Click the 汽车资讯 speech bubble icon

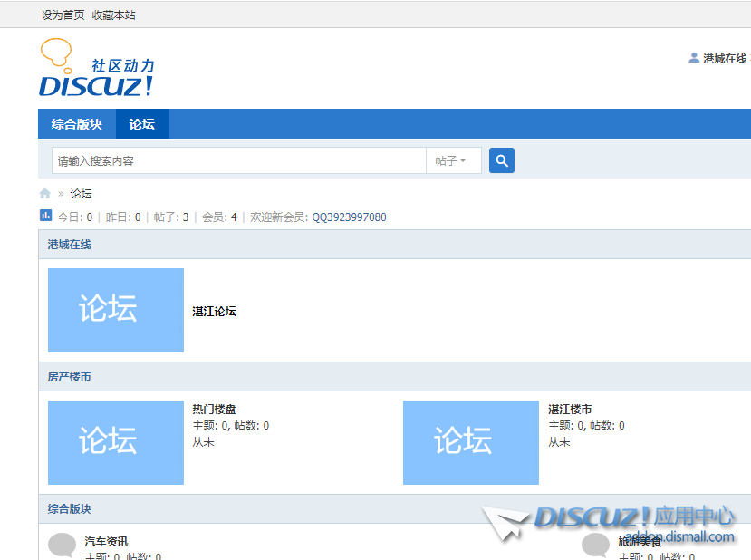[x=62, y=546]
